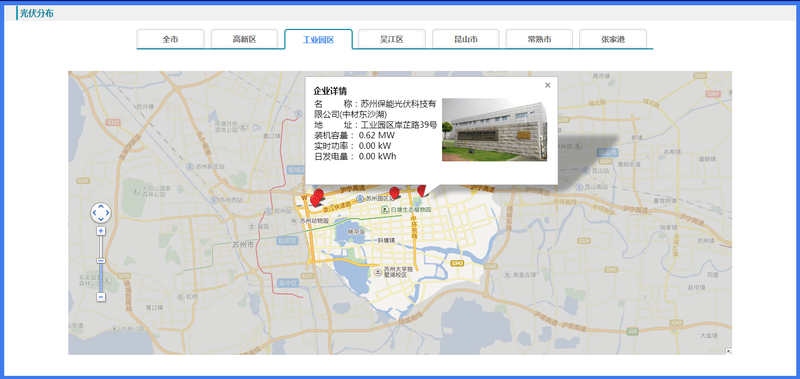Pan map left with navigation arrow

95,213
